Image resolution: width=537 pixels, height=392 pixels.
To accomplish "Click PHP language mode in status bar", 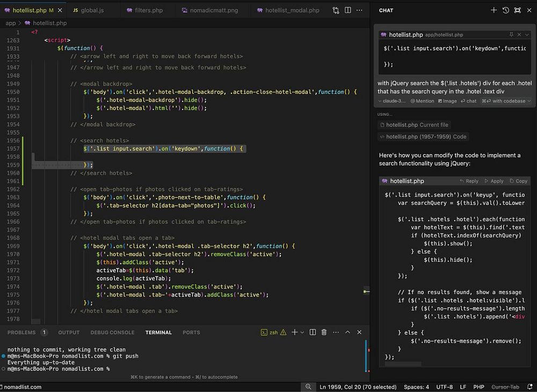I will [478, 387].
